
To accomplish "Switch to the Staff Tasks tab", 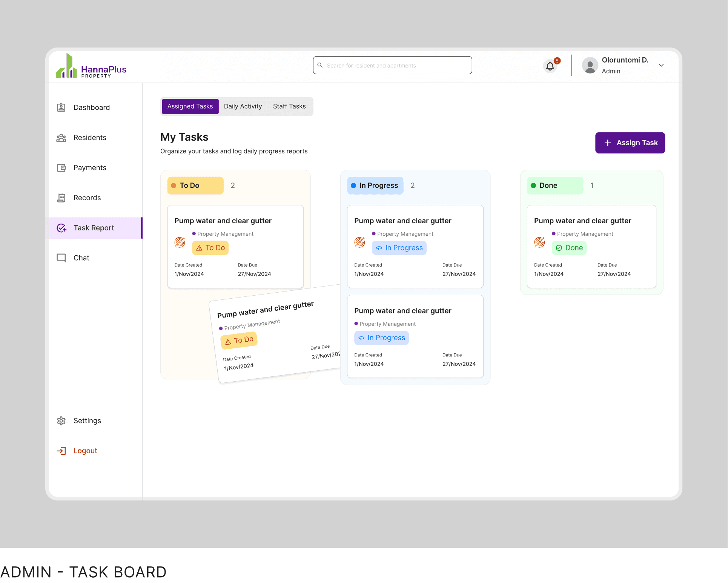I will click(289, 107).
